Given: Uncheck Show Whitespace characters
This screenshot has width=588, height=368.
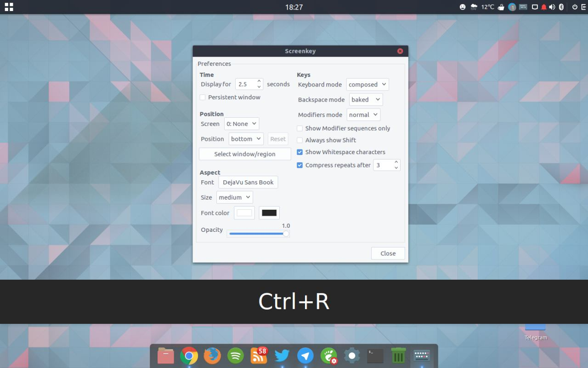Looking at the screenshot, I should pos(300,152).
